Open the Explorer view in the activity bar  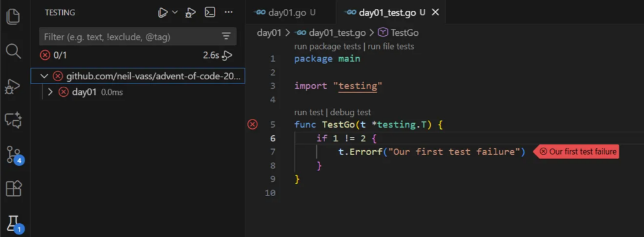pos(13,17)
